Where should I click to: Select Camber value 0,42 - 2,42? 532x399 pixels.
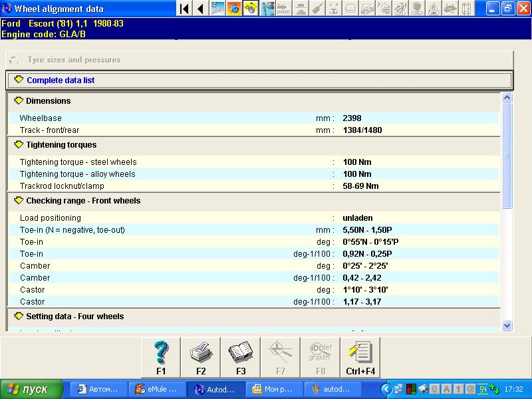362,278
